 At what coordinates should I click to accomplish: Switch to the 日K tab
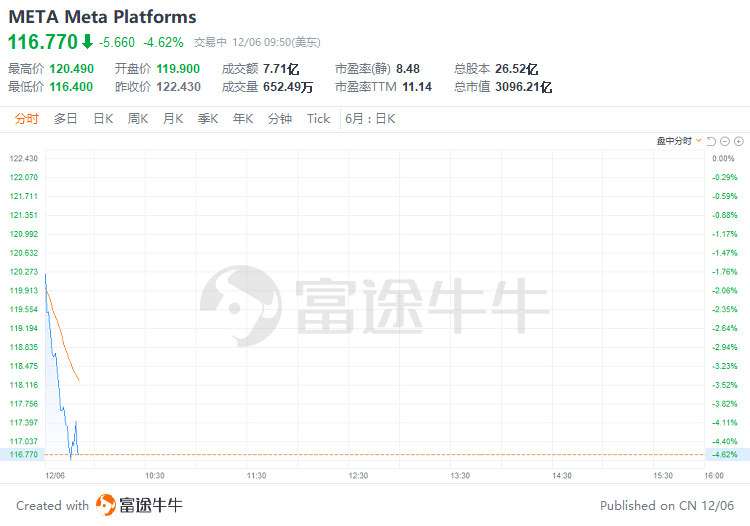pyautogui.click(x=103, y=119)
